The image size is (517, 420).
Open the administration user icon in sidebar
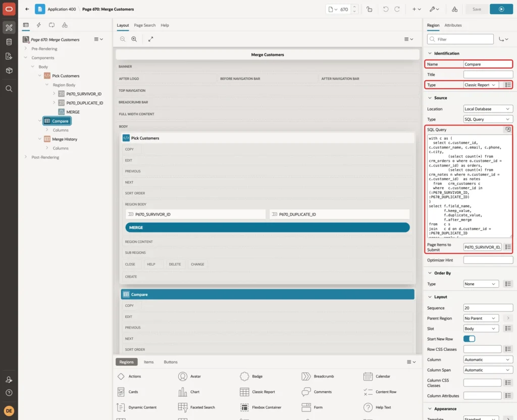pos(9,380)
